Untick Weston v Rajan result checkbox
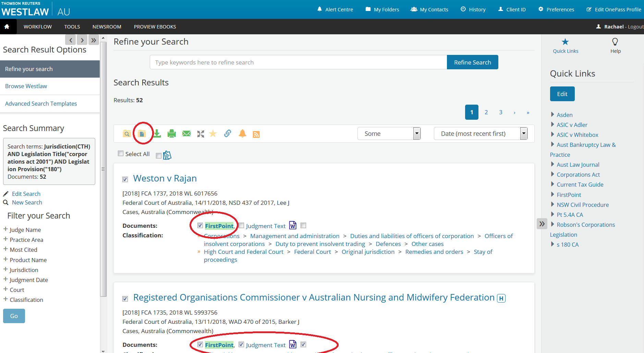The width and height of the screenshot is (644, 353). [x=125, y=179]
